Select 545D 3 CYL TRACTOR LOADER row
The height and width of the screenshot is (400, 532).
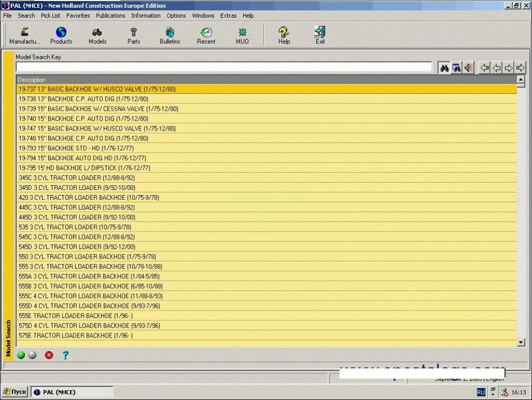tap(267, 247)
